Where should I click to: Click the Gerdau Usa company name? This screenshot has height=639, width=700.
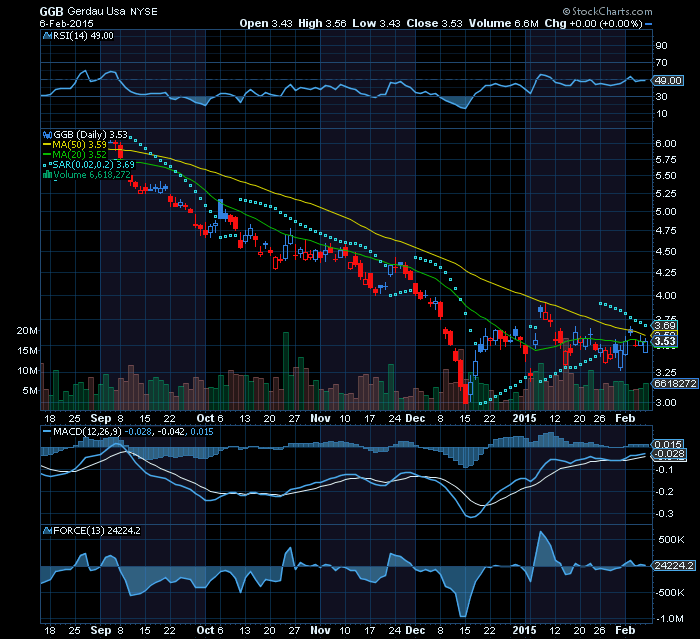point(97,12)
